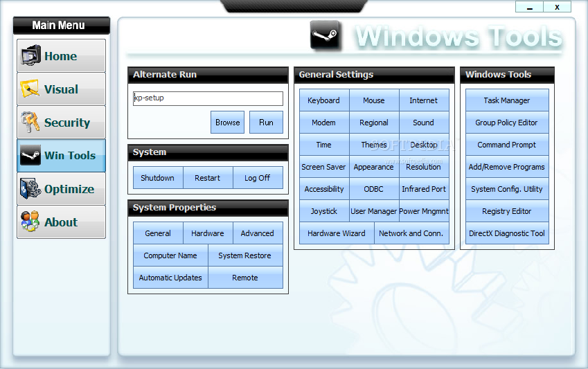Open Keyboard settings
Image resolution: width=588 pixels, height=369 pixels.
pos(324,100)
